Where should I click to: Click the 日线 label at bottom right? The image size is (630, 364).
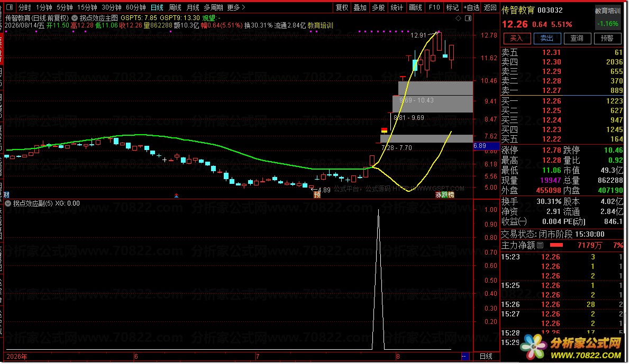486,356
